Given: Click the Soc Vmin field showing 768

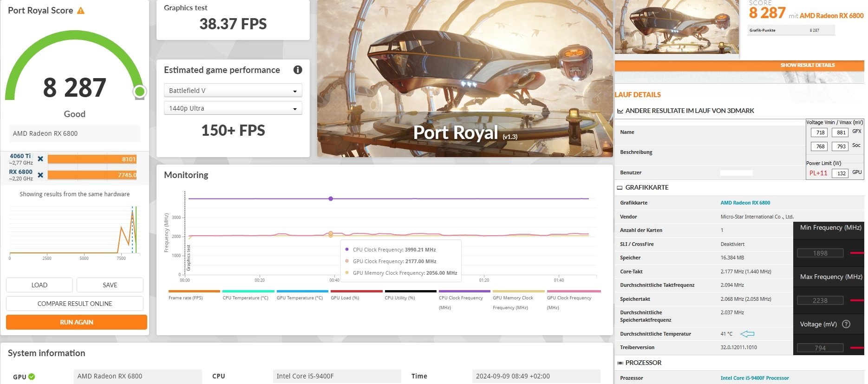Looking at the screenshot, I should pyautogui.click(x=819, y=146).
